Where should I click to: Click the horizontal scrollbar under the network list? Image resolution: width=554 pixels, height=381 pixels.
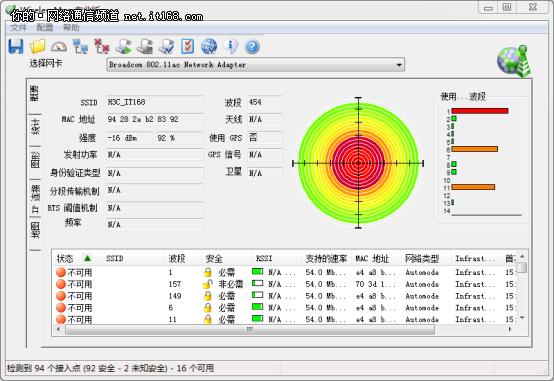click(x=250, y=329)
